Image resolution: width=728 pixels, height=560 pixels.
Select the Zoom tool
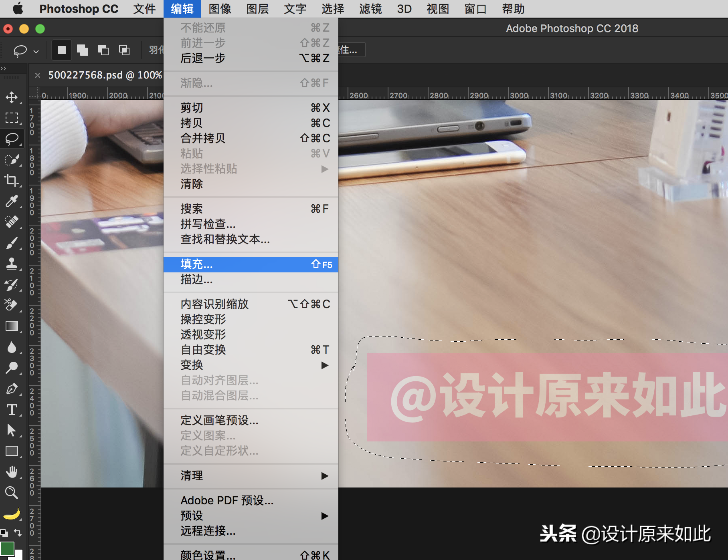(12, 493)
